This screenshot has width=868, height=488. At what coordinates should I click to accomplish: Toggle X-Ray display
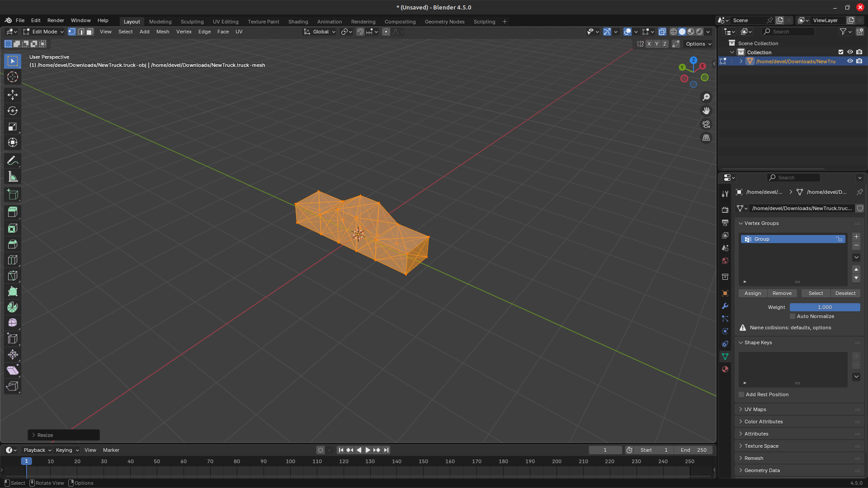662,32
